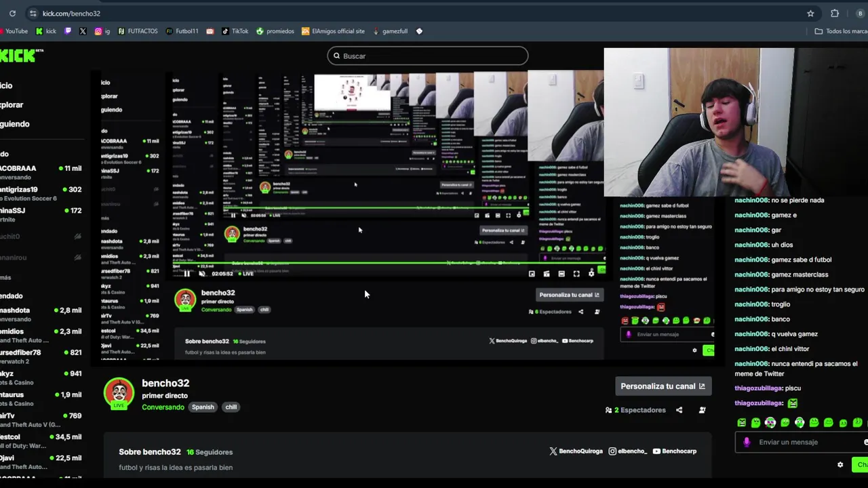Viewport: 868px width, 488px height.
Task: Open the X bookmark icon
Action: 83,31
